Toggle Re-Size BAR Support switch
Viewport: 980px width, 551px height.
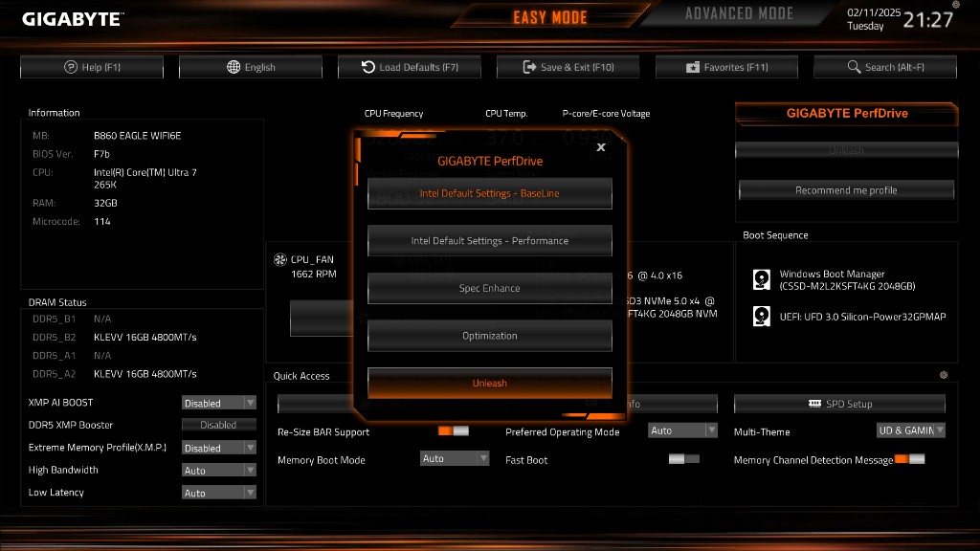point(453,431)
